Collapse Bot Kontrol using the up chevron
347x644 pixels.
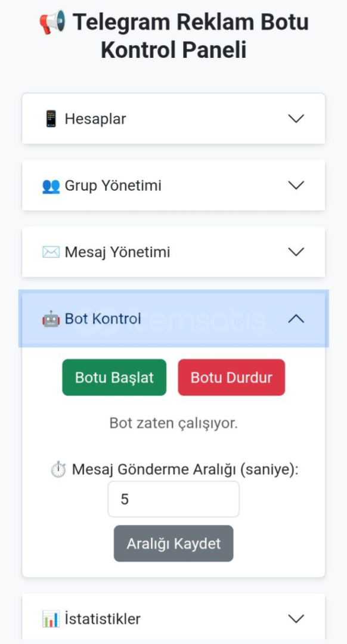[x=296, y=318]
